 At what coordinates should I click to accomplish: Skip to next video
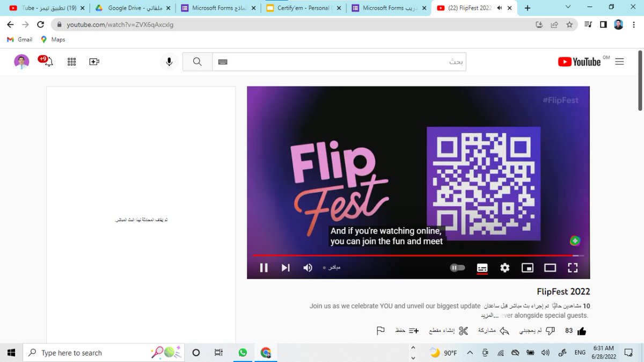(286, 267)
